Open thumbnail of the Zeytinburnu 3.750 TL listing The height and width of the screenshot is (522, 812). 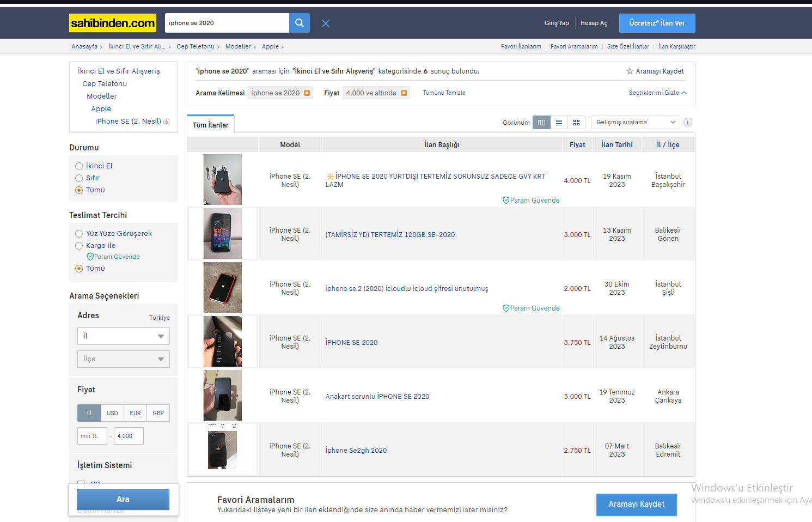pyautogui.click(x=223, y=341)
